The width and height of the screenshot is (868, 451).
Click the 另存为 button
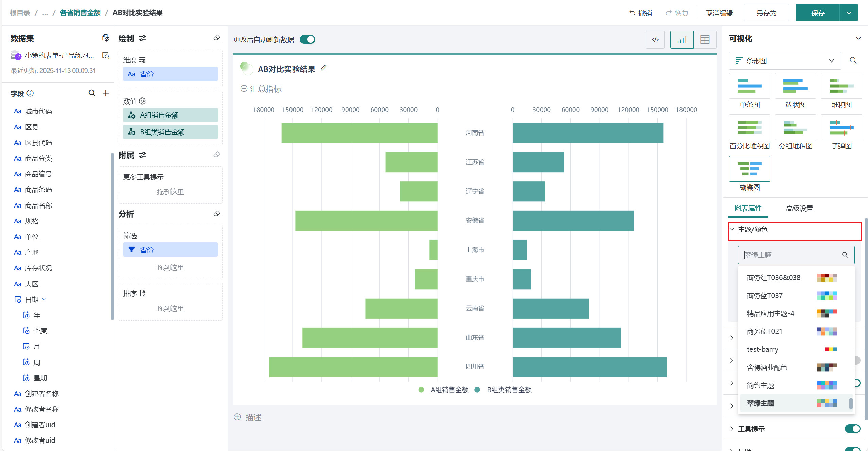point(766,13)
